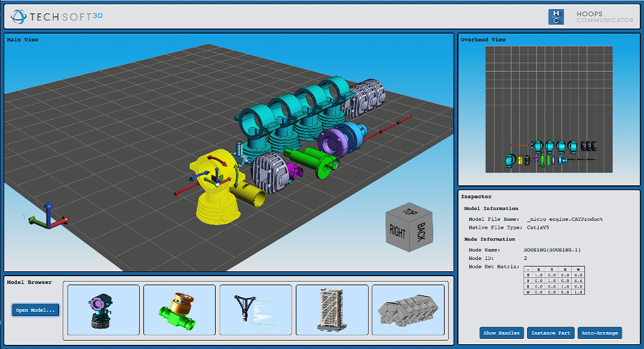The height and width of the screenshot is (349, 644).
Task: Open the gray engine block model thumbnail
Action: point(408,310)
